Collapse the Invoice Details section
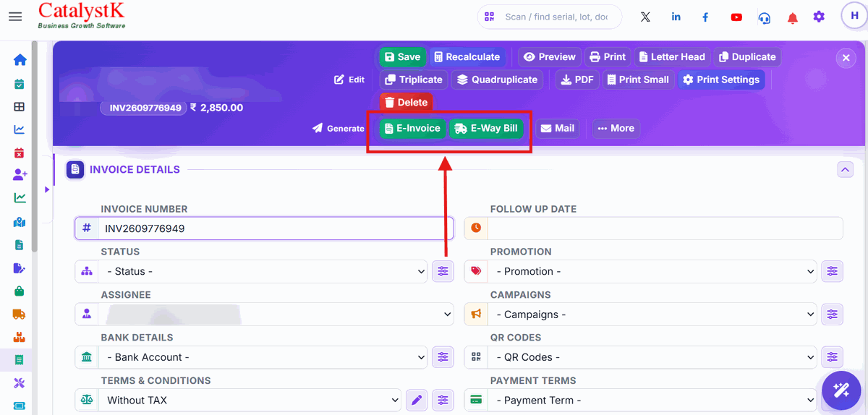This screenshot has width=868, height=415. coord(845,170)
